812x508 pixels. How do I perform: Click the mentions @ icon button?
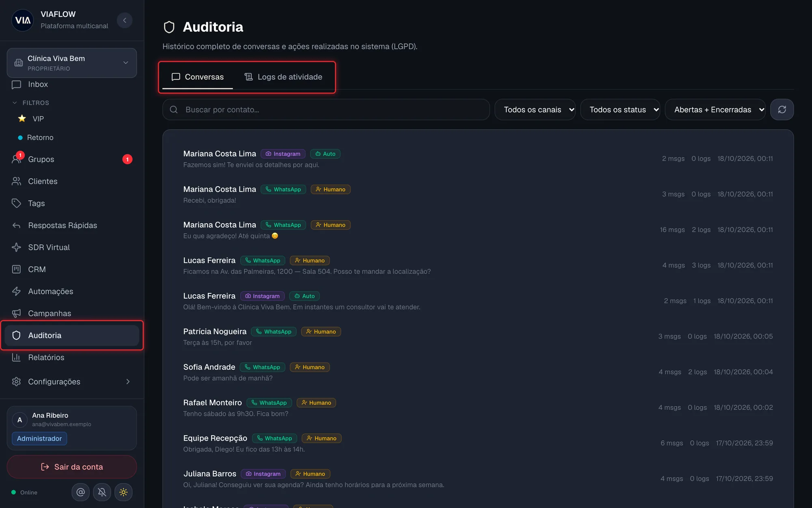point(81,492)
